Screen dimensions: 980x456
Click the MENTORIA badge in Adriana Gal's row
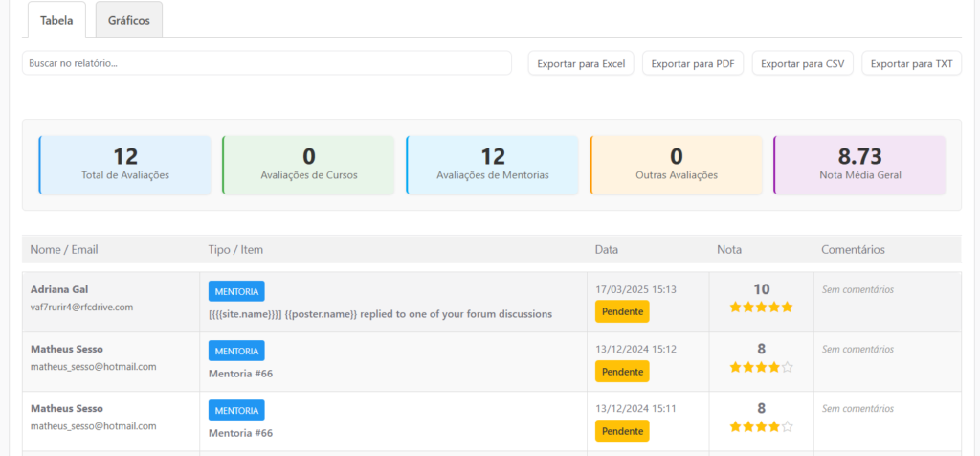click(x=236, y=291)
